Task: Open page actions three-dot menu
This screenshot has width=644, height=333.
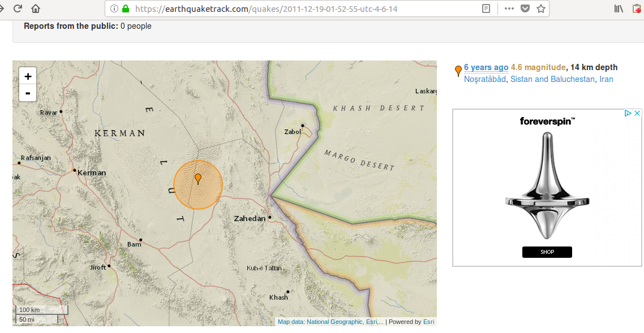Action: coord(509,8)
